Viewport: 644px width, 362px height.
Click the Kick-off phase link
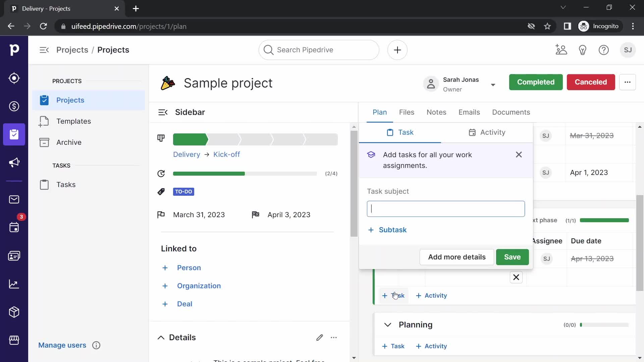click(x=226, y=155)
